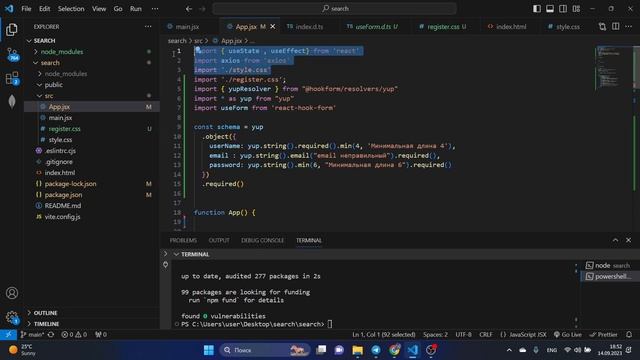Open Windows Start menu on taskbar
The width and height of the screenshot is (640, 360).
tap(209, 350)
